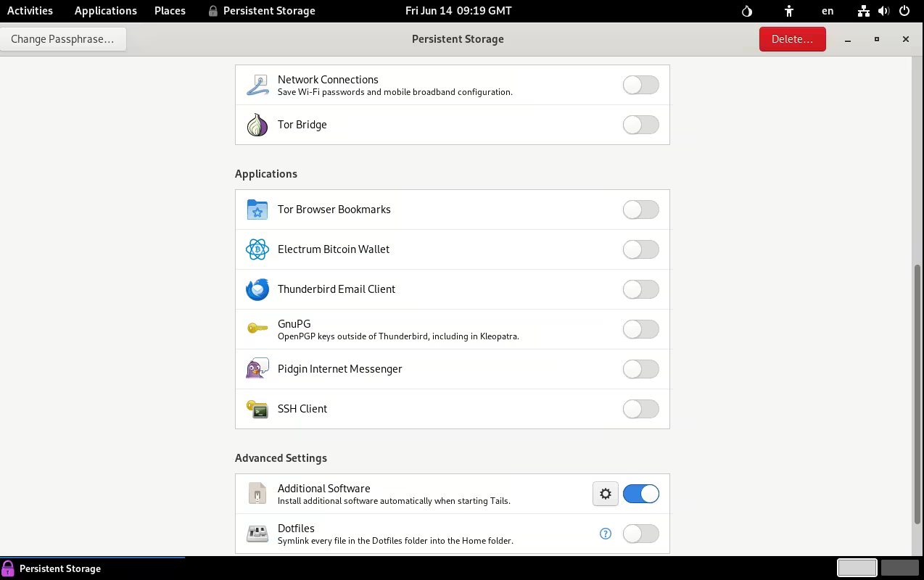Viewport: 924px width, 580px height.
Task: Click the Pidgin Internet Messenger icon
Action: click(x=257, y=369)
